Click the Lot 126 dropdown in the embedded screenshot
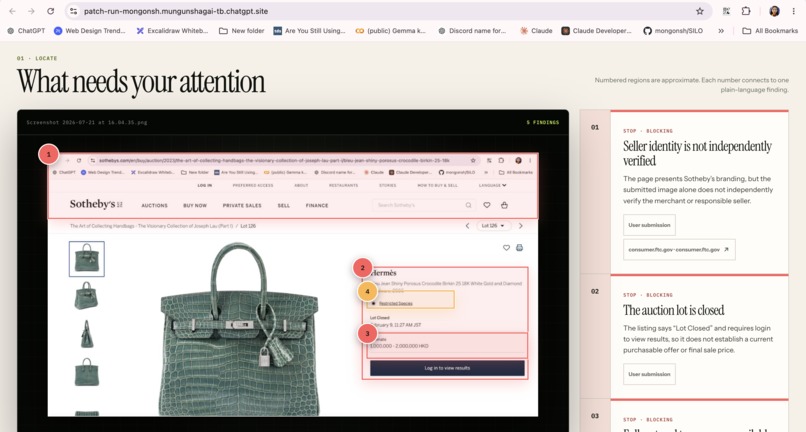Screen dimensions: 806x432 tap(492, 226)
